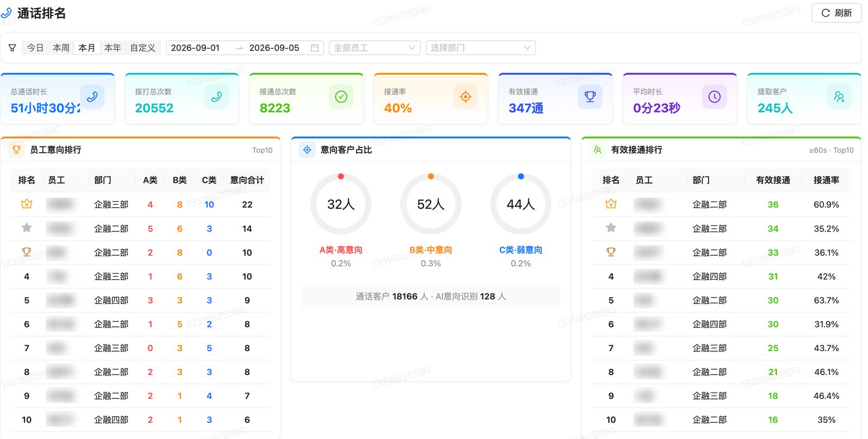
Task: Click the checkmark icon on 接通总次数 card
Action: coord(341,96)
